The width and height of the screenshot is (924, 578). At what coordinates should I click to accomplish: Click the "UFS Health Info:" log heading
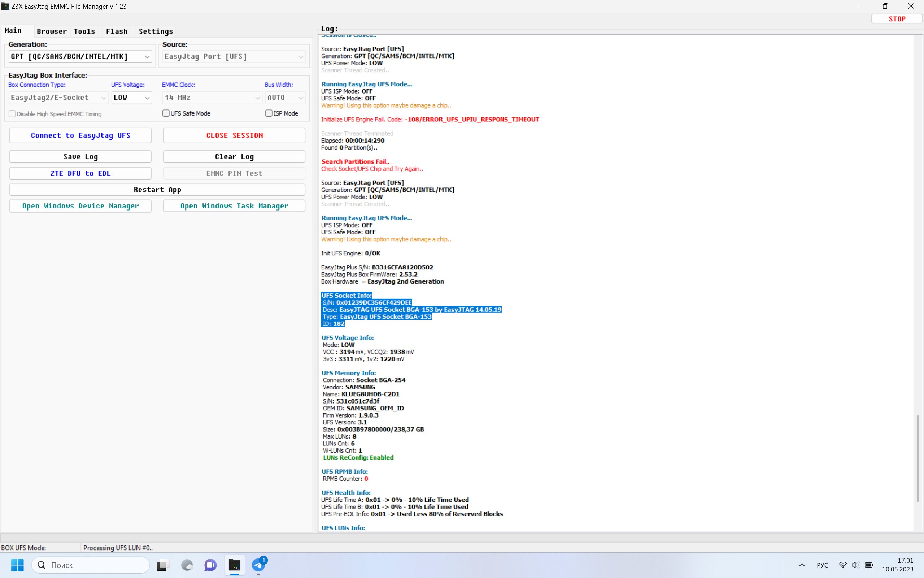346,493
